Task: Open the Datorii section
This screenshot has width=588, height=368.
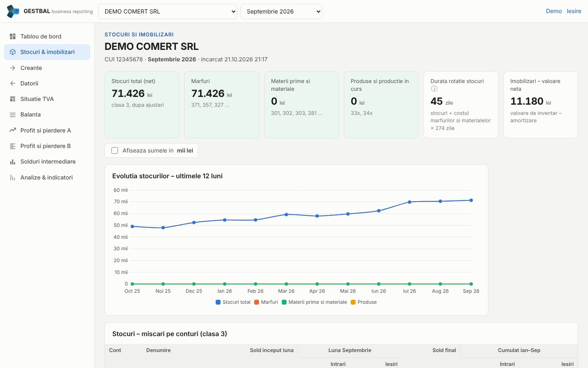Action: (x=47, y=83)
